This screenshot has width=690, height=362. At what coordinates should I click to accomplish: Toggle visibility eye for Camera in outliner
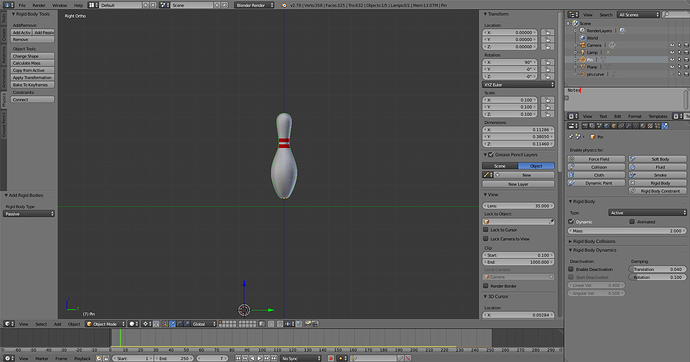pyautogui.click(x=672, y=45)
